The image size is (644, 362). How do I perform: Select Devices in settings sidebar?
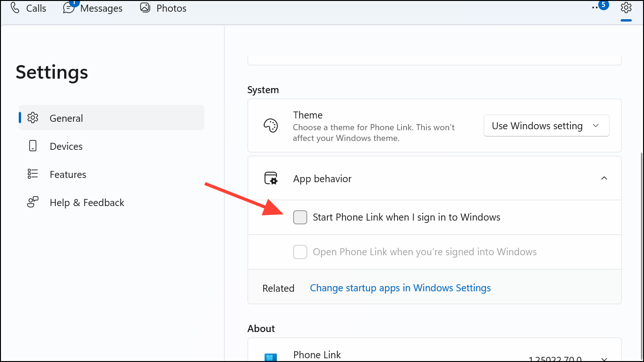[x=111, y=146]
